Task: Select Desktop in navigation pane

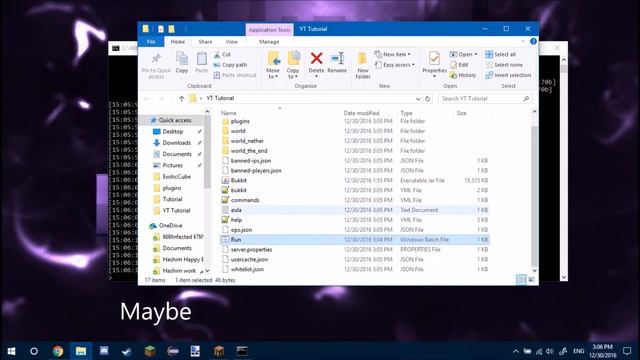Action: (x=173, y=131)
